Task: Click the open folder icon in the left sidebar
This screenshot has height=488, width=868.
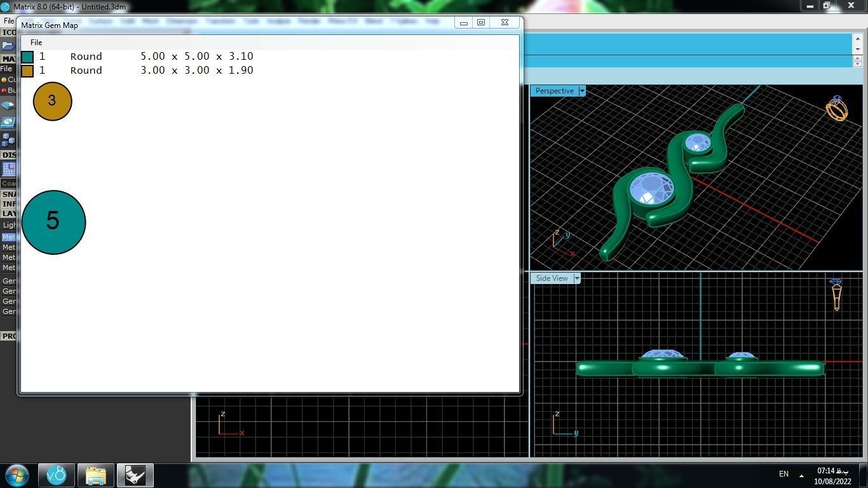Action: pyautogui.click(x=8, y=46)
